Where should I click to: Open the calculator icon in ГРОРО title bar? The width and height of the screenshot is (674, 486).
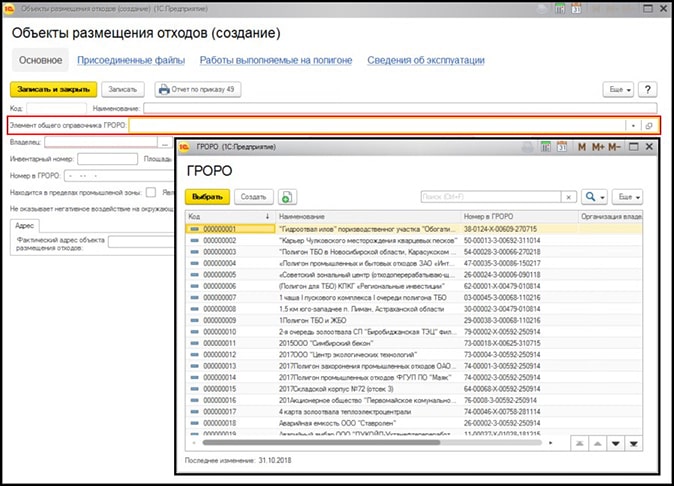click(x=545, y=147)
